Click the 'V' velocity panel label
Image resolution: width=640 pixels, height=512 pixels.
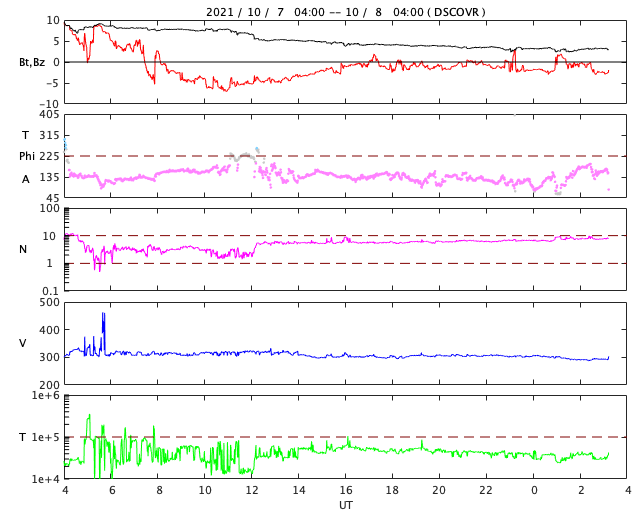click(23, 343)
